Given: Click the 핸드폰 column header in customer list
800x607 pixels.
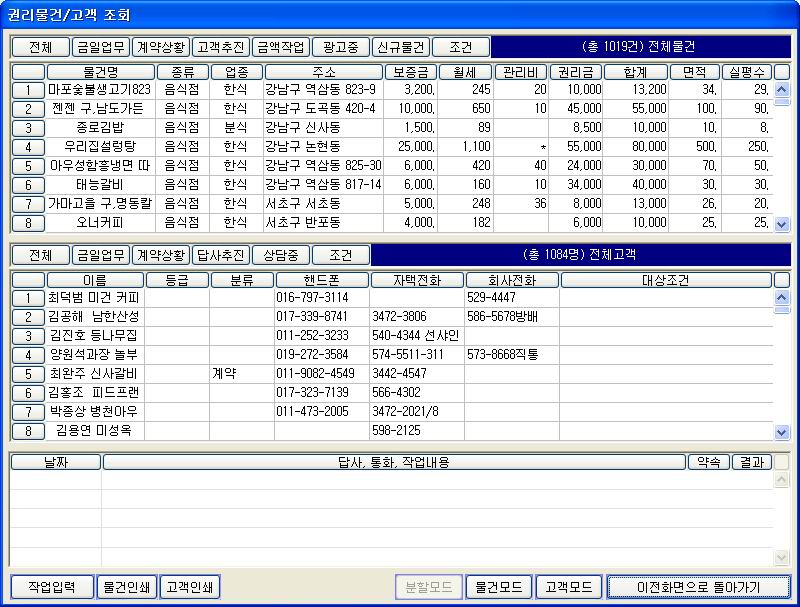Looking at the screenshot, I should point(321,280).
